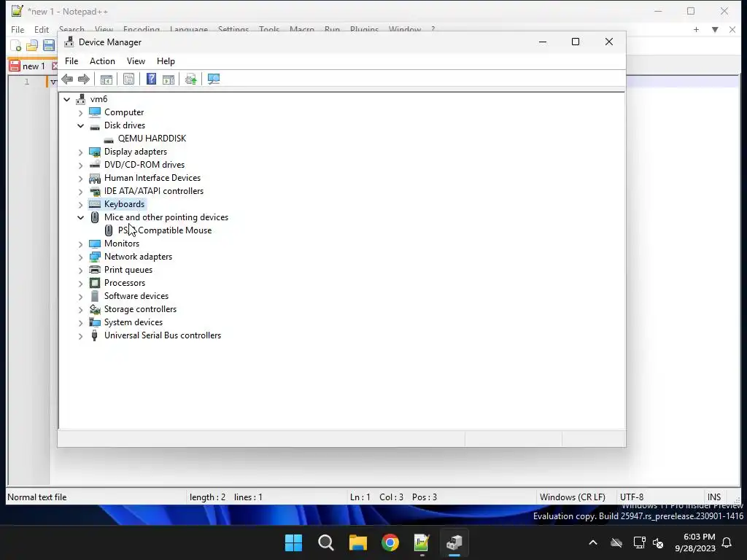Toggle Show/Hide Action Pane toolbar icon
This screenshot has height=560, width=747.
pos(169,79)
